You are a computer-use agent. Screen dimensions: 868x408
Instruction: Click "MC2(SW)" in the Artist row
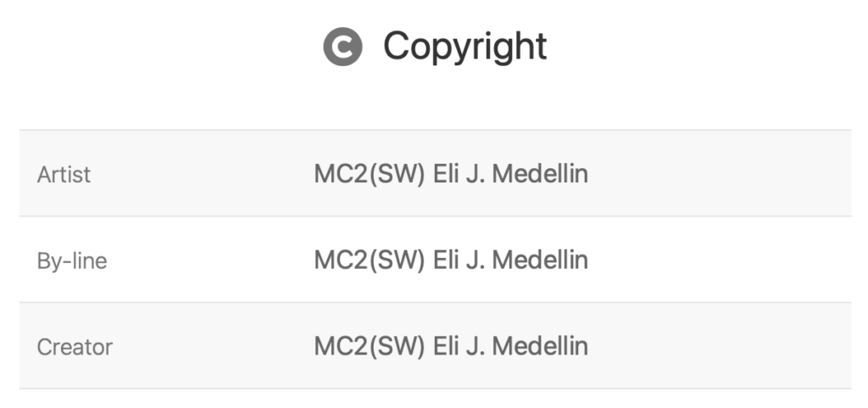pos(369,174)
